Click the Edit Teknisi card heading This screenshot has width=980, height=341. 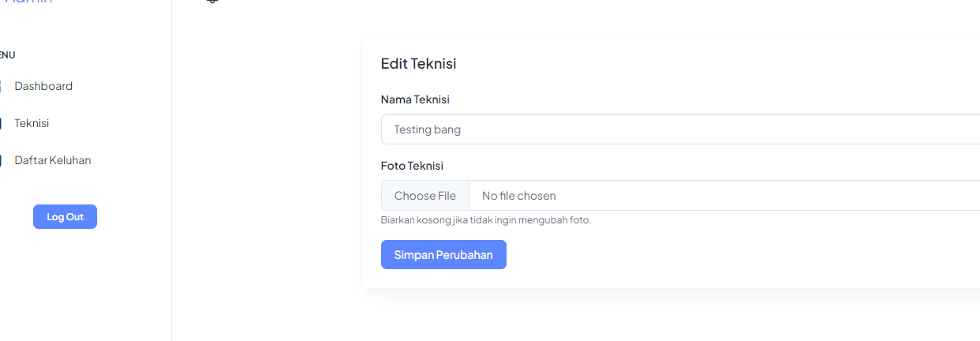click(x=418, y=64)
